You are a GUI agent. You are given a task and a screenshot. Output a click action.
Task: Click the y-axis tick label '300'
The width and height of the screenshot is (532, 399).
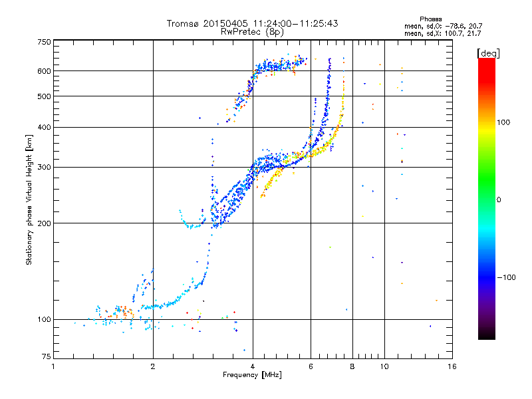(45, 168)
